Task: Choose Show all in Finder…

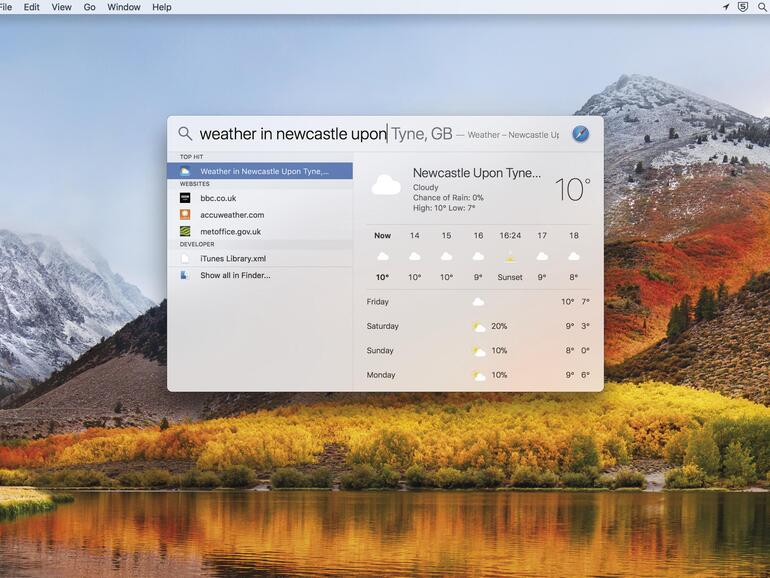Action: 235,275
